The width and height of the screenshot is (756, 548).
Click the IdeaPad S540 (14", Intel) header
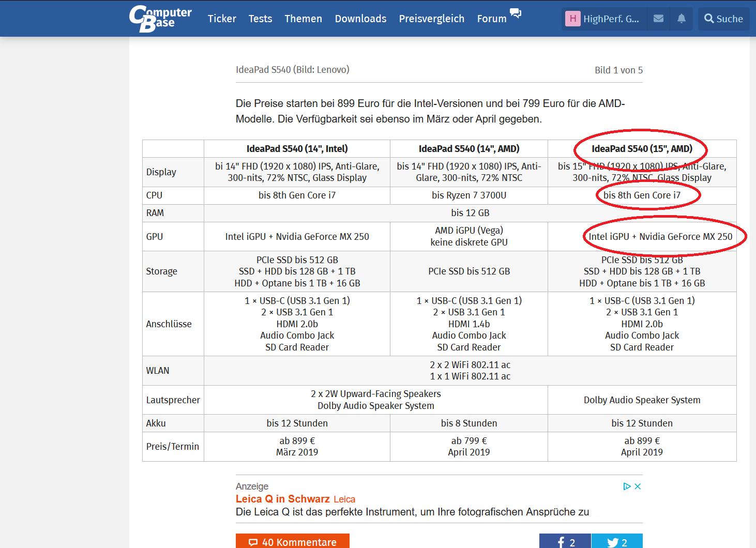[x=297, y=149]
